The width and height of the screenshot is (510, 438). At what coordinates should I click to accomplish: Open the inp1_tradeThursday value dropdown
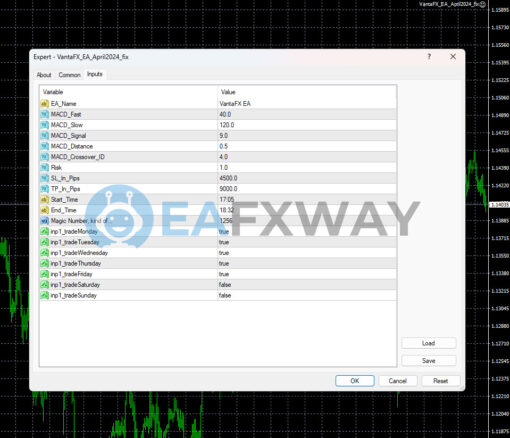(x=307, y=264)
